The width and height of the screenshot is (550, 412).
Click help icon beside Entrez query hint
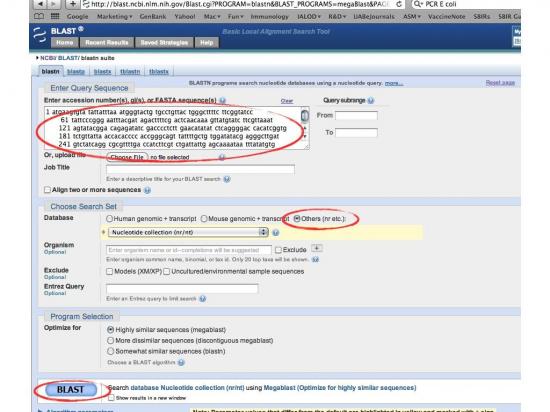pyautogui.click(x=202, y=299)
